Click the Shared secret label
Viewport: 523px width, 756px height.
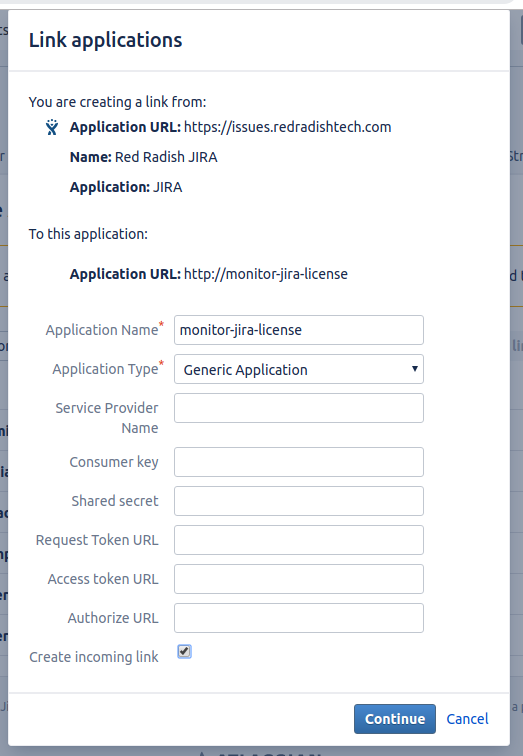coord(115,501)
